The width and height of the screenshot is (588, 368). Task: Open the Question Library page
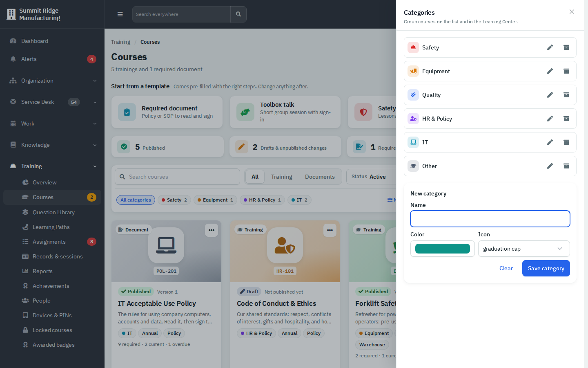pos(52,212)
